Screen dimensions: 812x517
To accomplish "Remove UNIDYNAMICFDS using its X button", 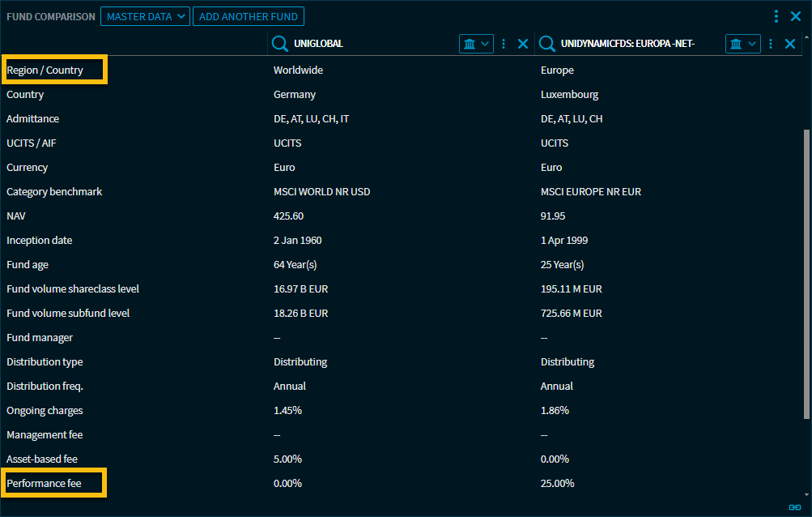I will point(789,43).
